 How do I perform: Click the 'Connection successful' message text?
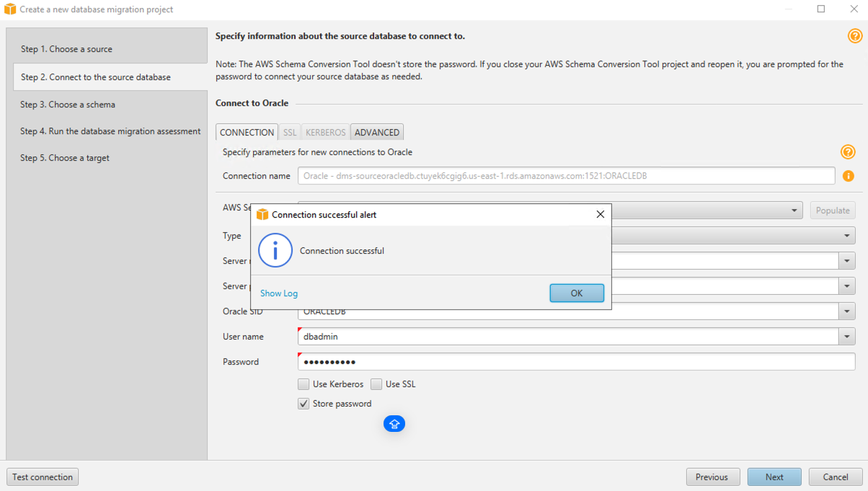(342, 251)
